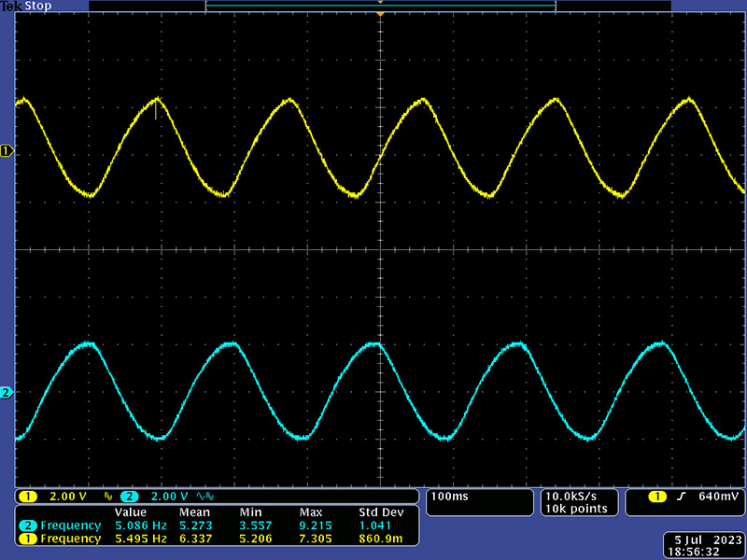Viewport: 747px width, 560px height.
Task: Click the 5.495 Hz frequency value
Action: pyautogui.click(x=141, y=539)
